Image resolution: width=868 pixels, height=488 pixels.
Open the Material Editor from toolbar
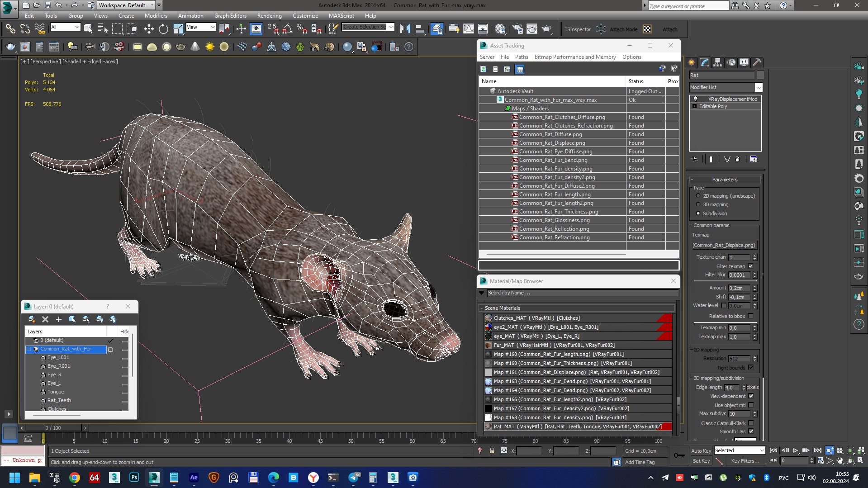[500, 29]
